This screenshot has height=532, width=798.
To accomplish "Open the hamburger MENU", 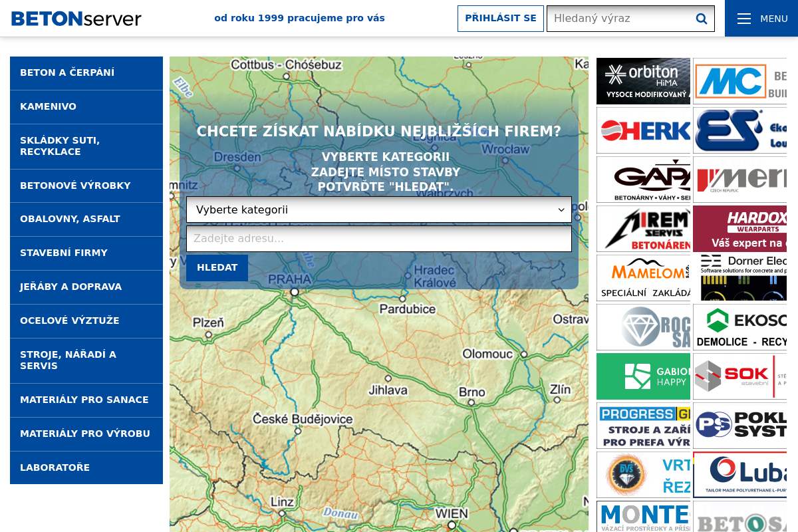I will [x=761, y=19].
